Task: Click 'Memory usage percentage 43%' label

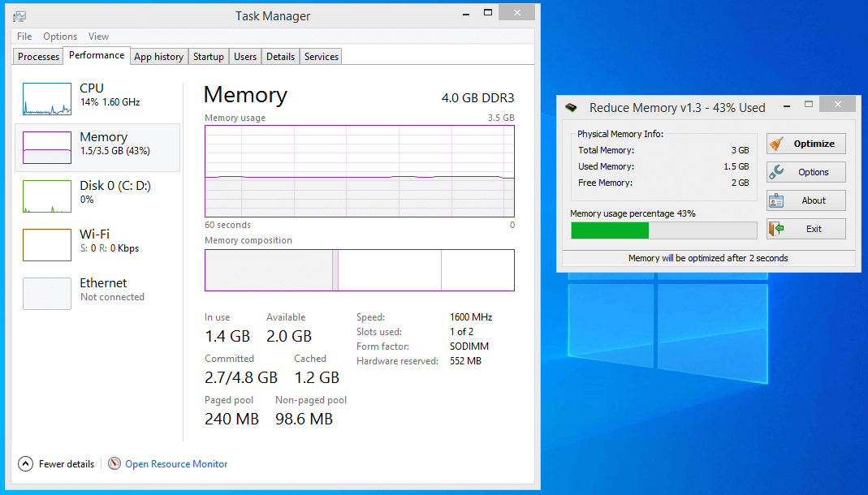Action: 633,213
